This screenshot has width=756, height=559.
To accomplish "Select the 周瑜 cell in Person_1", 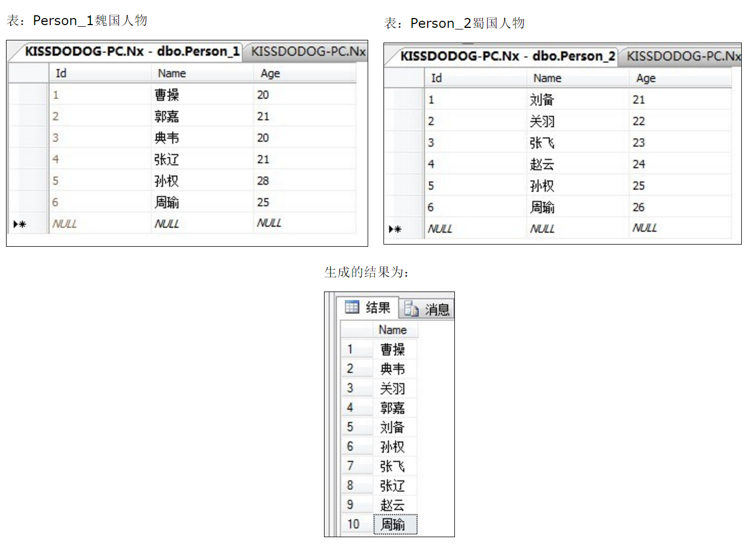I will point(202,202).
